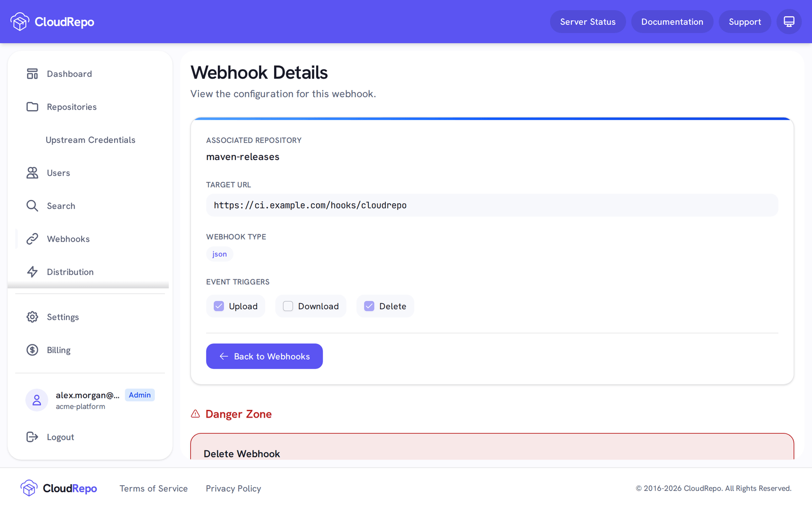The height and width of the screenshot is (508, 812).
Task: Click the Settings gear icon
Action: tap(32, 317)
